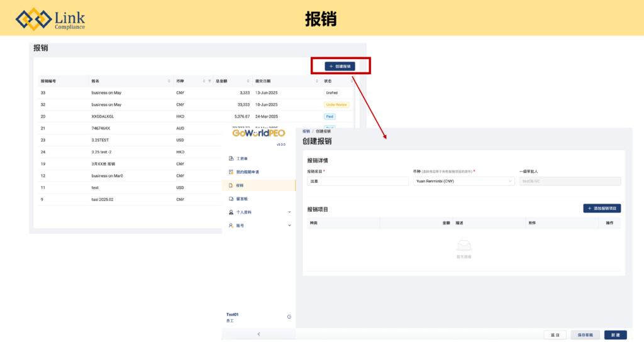Click the 工资单 payslip icon in sidebar

click(x=231, y=159)
